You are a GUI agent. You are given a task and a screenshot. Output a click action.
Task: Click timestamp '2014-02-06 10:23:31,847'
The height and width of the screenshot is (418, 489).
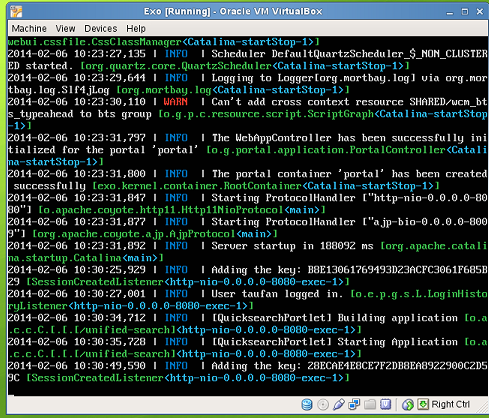pos(77,198)
